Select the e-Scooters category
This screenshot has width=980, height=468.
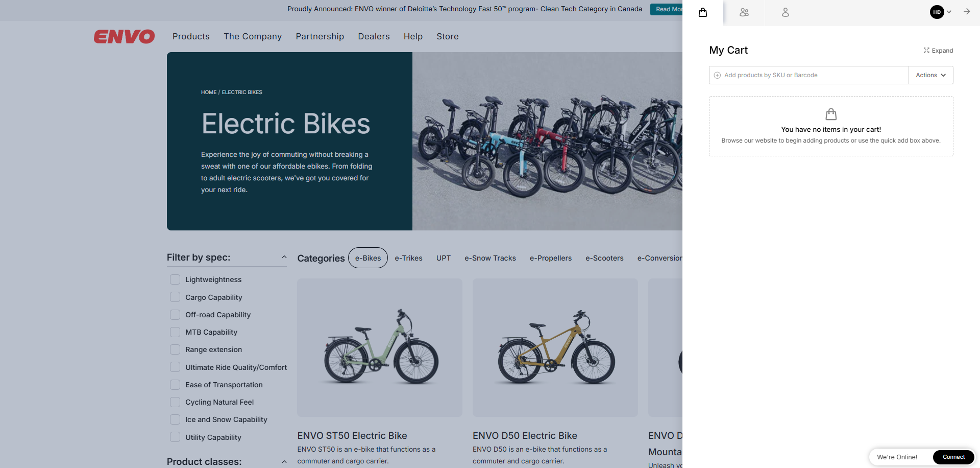tap(604, 258)
